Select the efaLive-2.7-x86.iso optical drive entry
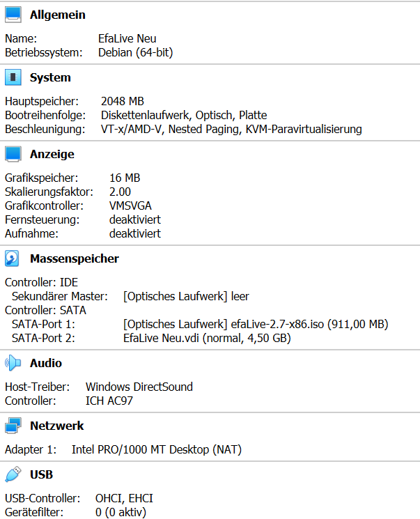Image resolution: width=420 pixels, height=519 pixels. point(255,324)
